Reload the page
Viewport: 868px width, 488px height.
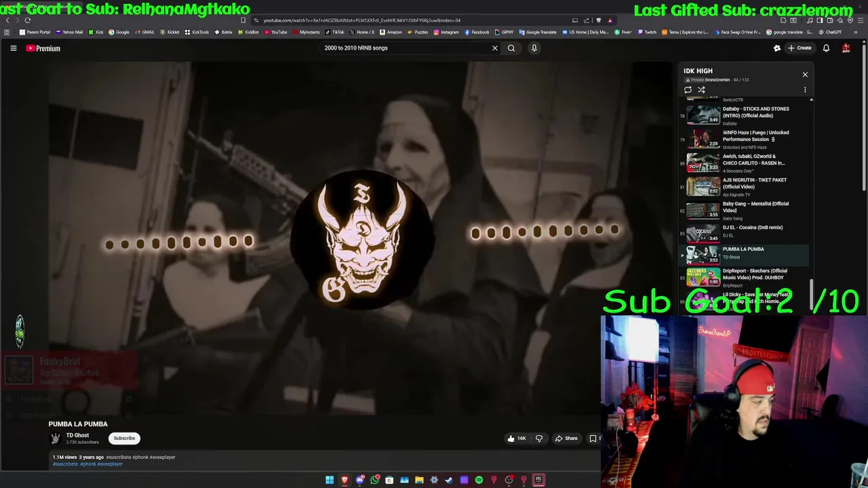(28, 20)
